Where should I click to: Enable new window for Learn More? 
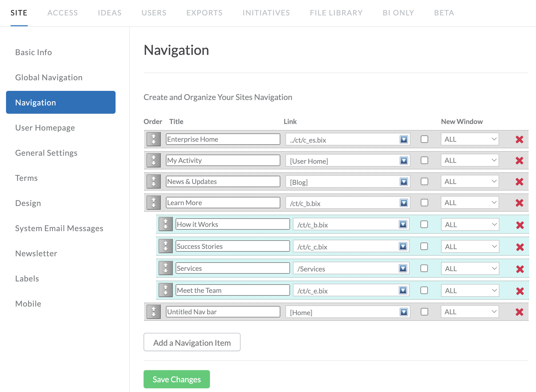coord(424,203)
